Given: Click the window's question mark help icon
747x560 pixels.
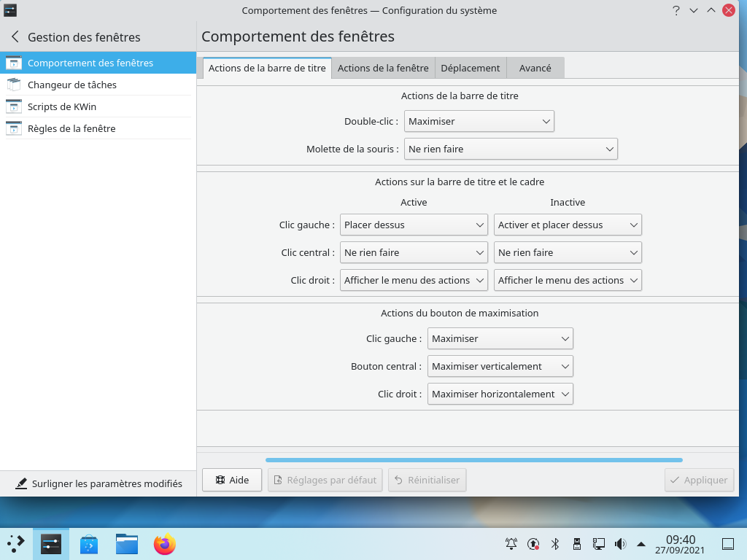Looking at the screenshot, I should (x=676, y=10).
